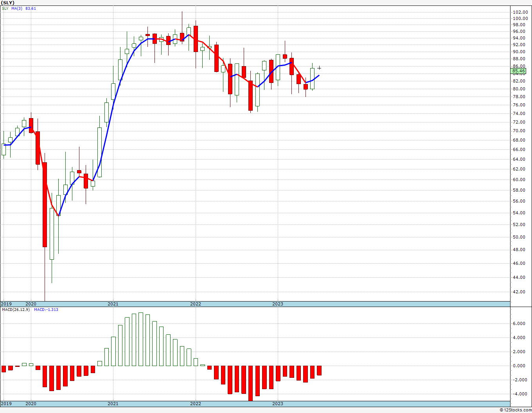Click the -2.000 MACD axis label
Screen dimensions: 532x413
point(521,380)
